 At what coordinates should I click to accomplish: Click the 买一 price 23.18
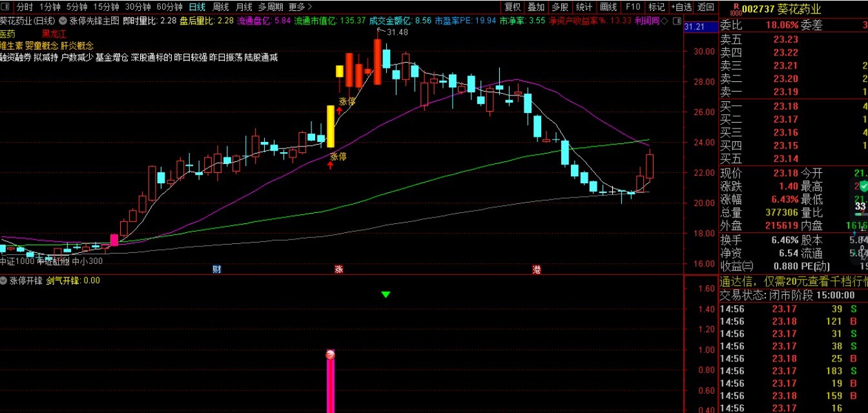(785, 106)
